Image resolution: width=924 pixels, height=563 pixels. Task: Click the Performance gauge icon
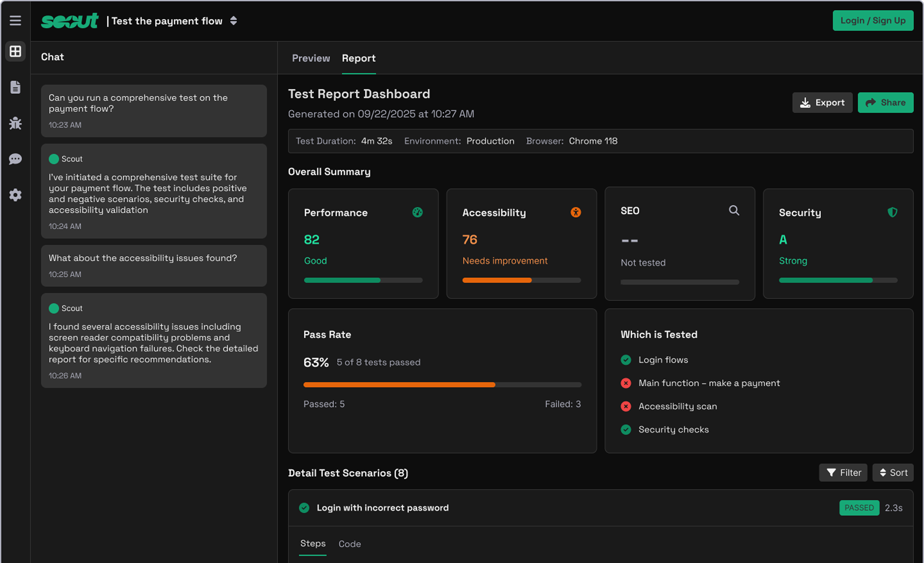pyautogui.click(x=417, y=212)
